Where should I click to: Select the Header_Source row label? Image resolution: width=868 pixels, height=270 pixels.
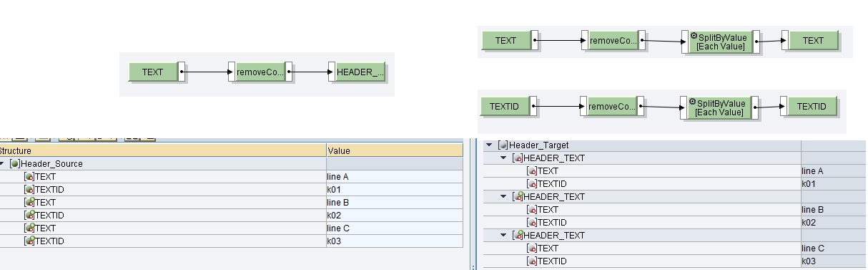tap(51, 164)
